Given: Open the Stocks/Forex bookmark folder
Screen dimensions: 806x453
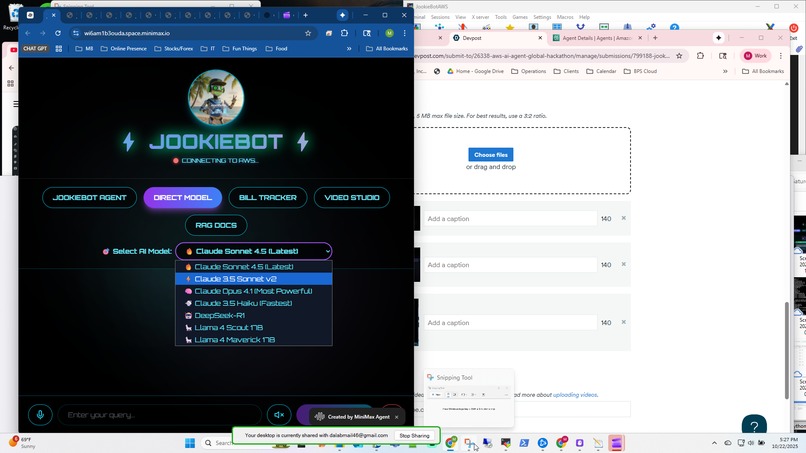Looking at the screenshot, I should tap(174, 49).
